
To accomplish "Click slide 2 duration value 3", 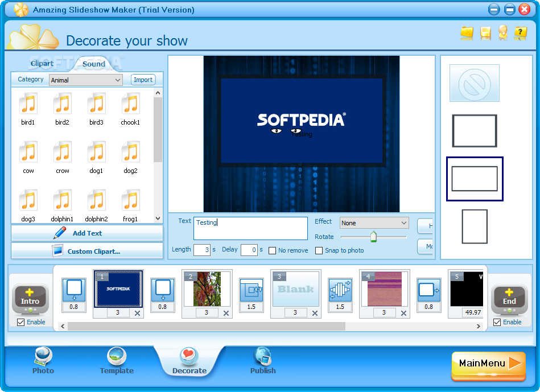I will point(207,312).
